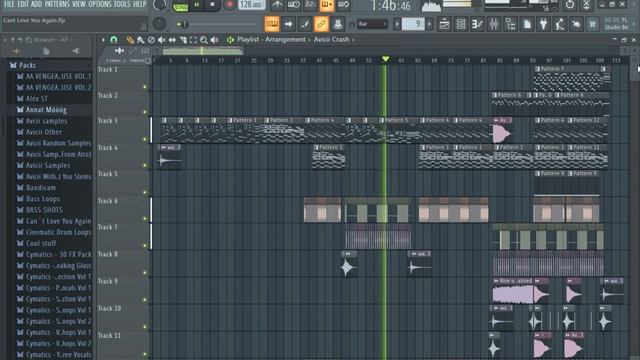640x360 pixels.
Task: Click the next pattern arrow
Action: click(x=429, y=24)
